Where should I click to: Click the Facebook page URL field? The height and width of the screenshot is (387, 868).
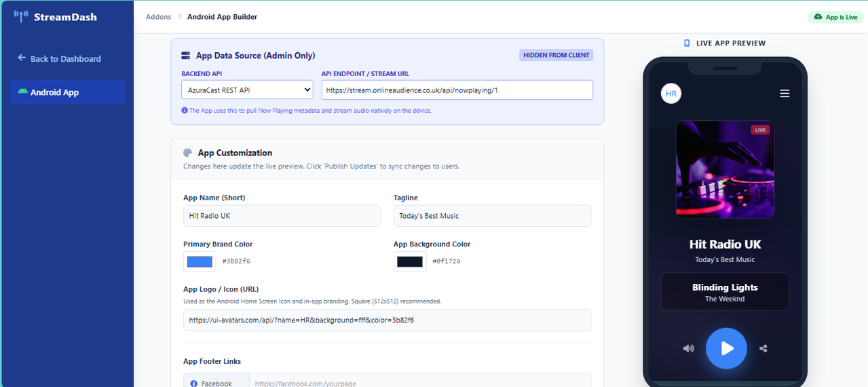click(420, 382)
